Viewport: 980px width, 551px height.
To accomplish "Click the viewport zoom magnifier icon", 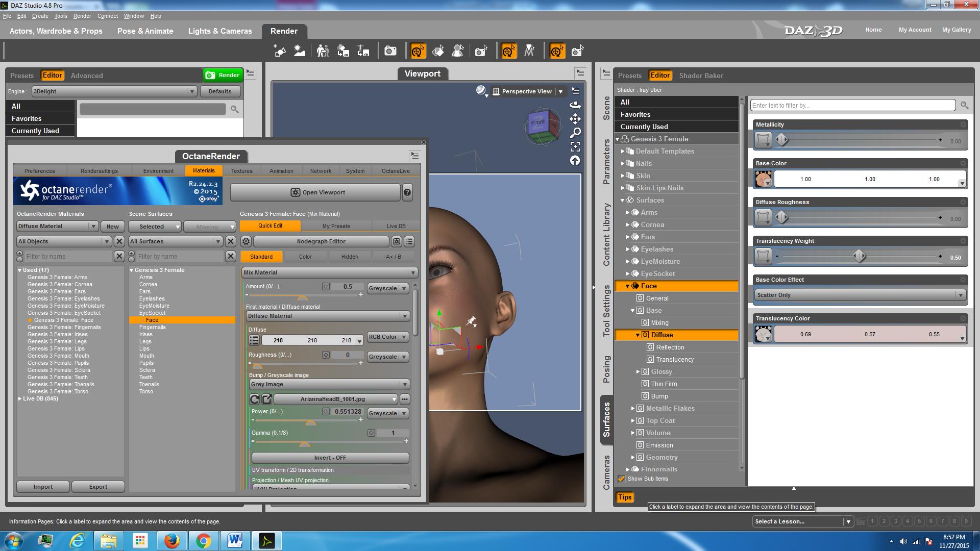I will (x=575, y=133).
